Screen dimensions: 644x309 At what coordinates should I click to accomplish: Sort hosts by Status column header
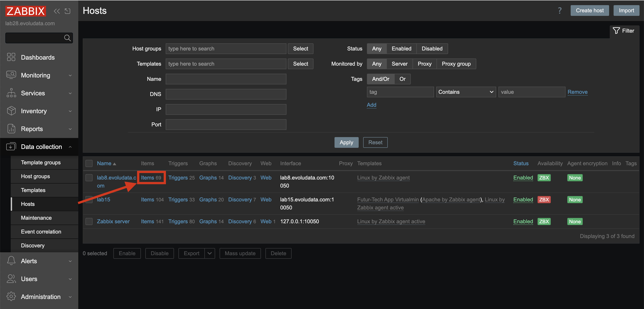click(521, 163)
